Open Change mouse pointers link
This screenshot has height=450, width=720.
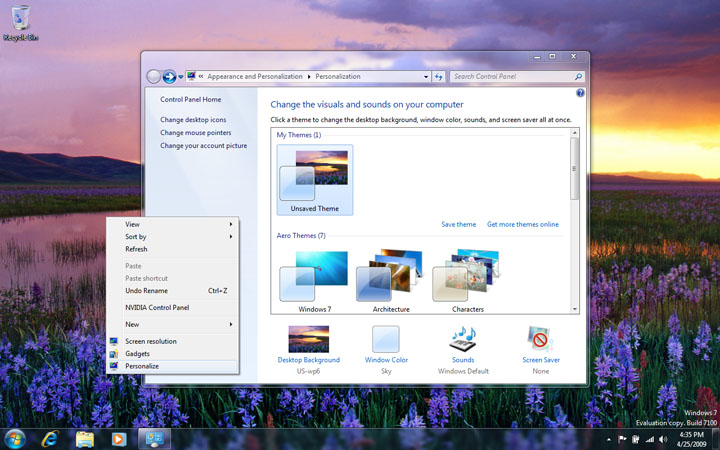click(196, 133)
